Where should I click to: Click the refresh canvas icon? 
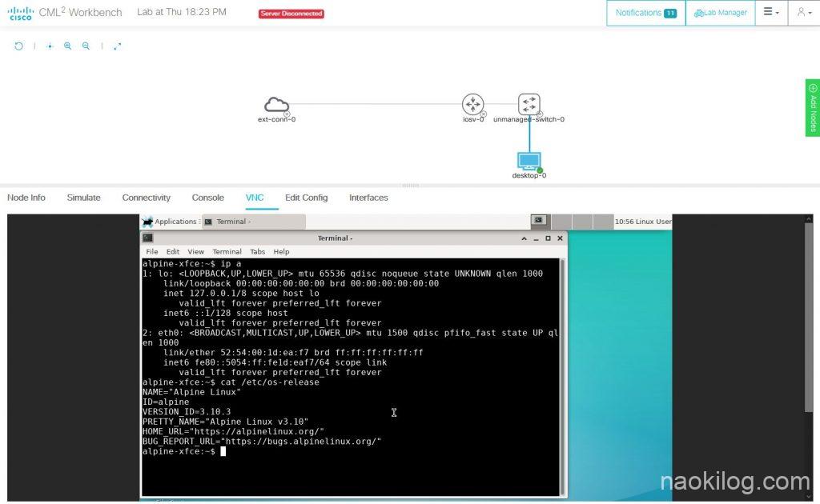(18, 46)
